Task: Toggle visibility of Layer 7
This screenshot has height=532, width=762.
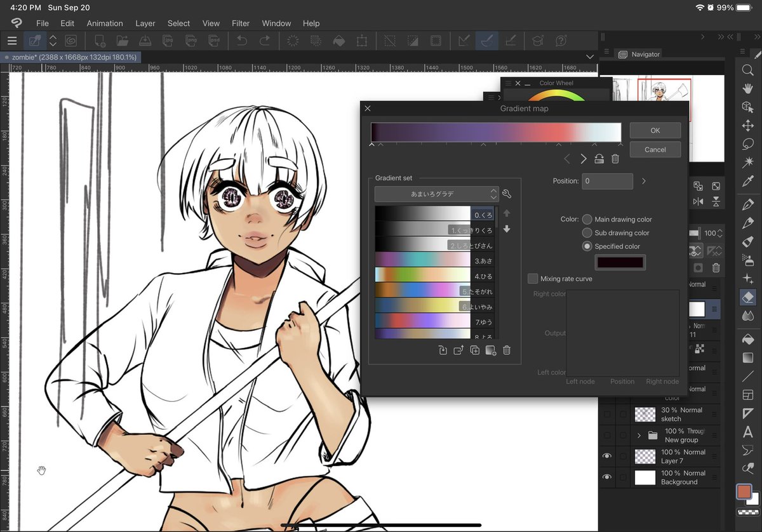Action: click(607, 456)
